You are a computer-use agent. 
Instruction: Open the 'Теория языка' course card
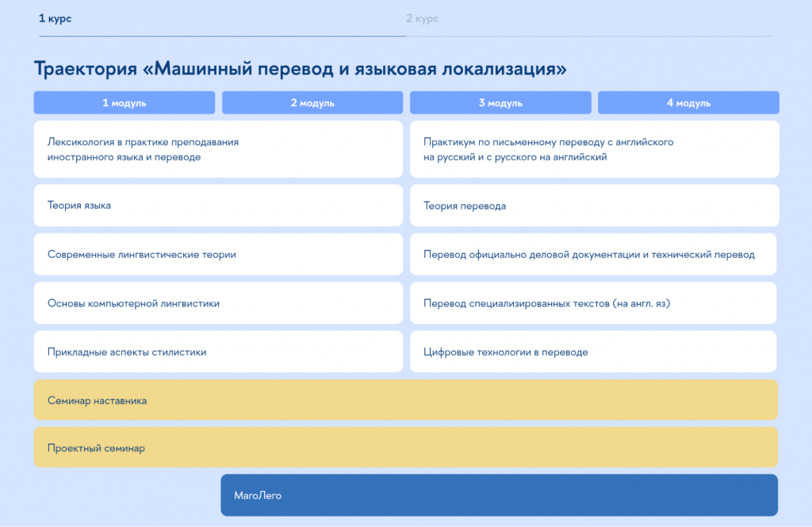(x=218, y=206)
